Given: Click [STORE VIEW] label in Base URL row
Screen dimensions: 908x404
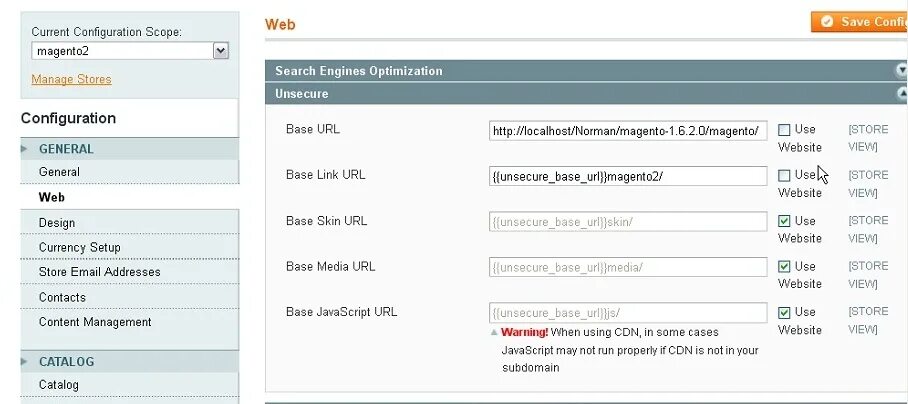Looking at the screenshot, I should click(868, 138).
